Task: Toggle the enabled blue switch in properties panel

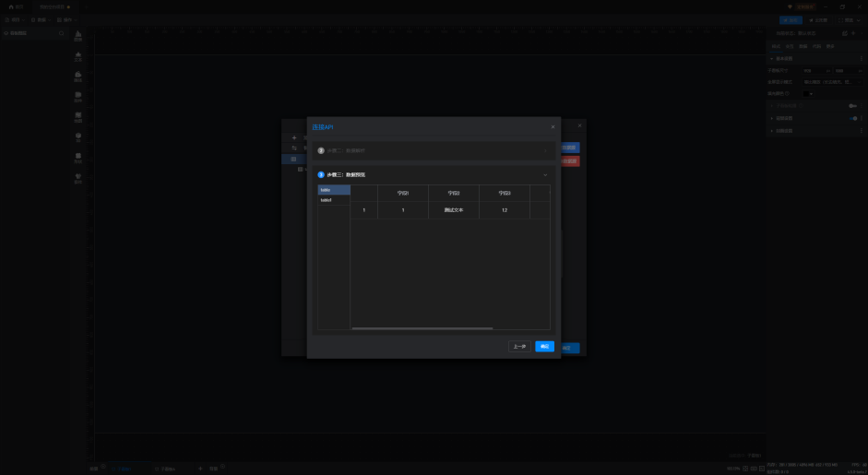Action: (854, 118)
